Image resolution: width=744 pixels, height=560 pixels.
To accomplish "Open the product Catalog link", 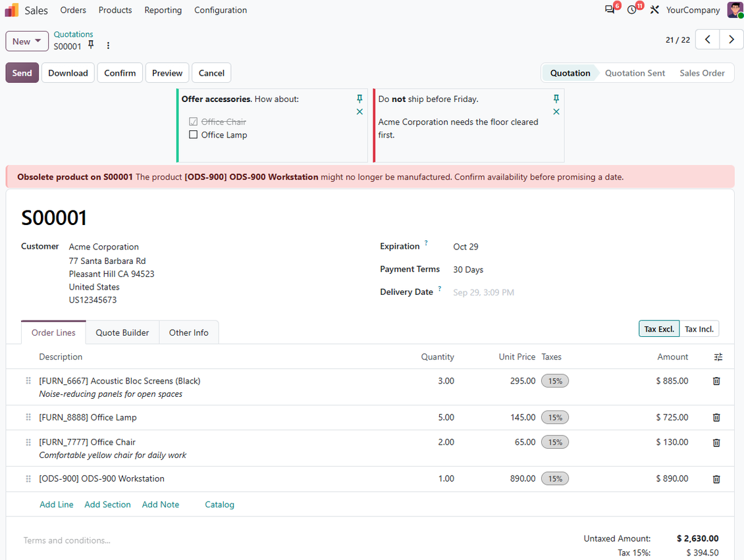I will [220, 505].
